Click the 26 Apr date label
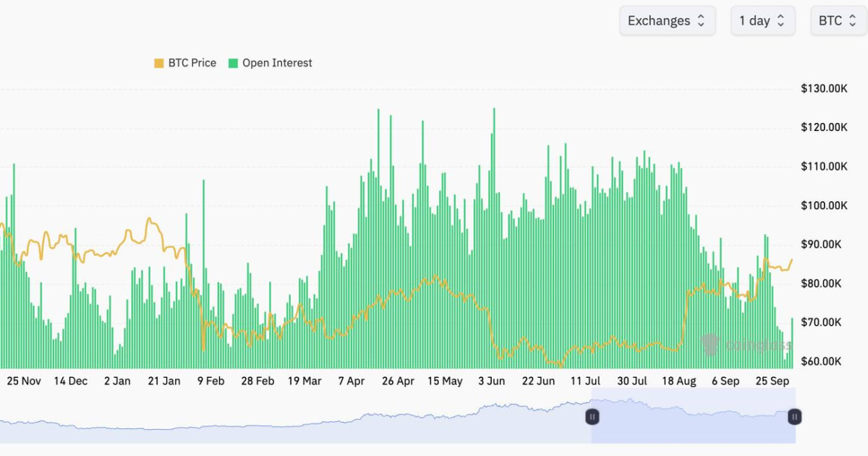The height and width of the screenshot is (456, 868). tap(398, 381)
